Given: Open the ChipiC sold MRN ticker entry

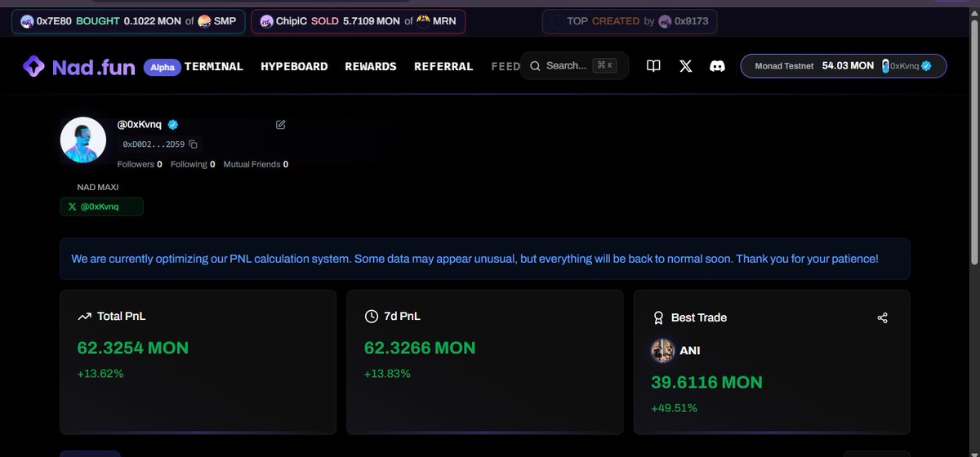Looking at the screenshot, I should (x=359, y=21).
